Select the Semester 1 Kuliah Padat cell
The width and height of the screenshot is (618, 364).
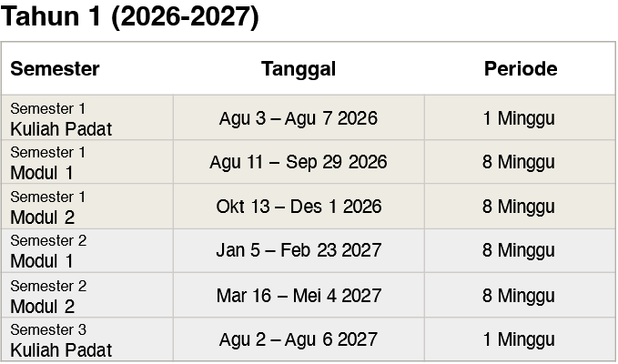click(61, 119)
